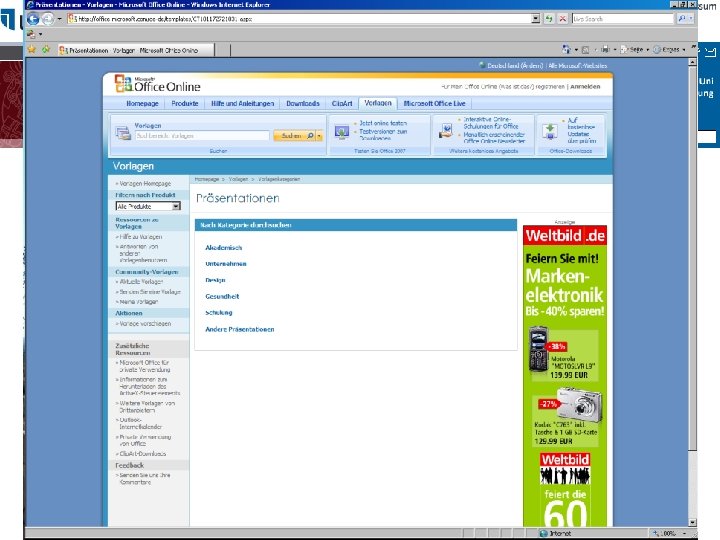This screenshot has width=720, height=540.
Task: Open the Gesundheit category
Action: [x=222, y=297]
